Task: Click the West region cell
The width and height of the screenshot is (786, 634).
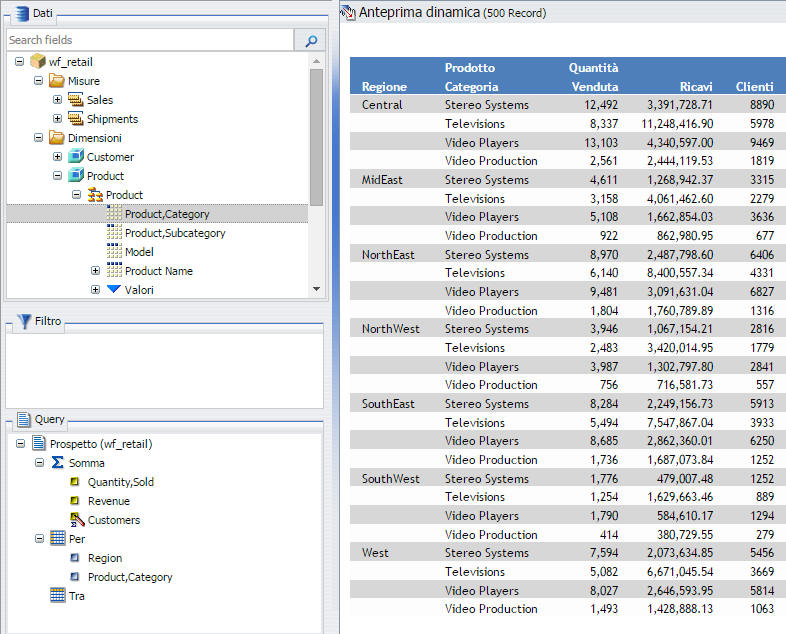Action: click(375, 553)
